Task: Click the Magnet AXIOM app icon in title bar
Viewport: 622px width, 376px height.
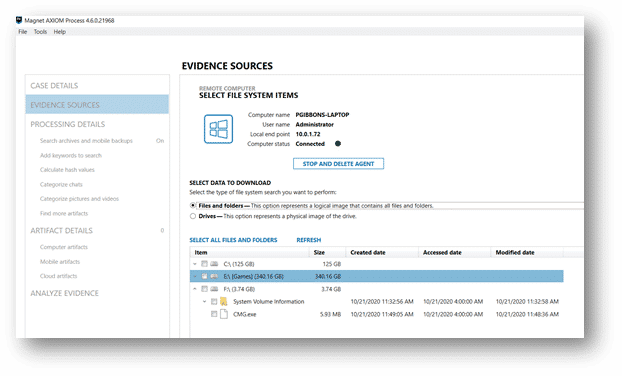Action: coord(19,20)
